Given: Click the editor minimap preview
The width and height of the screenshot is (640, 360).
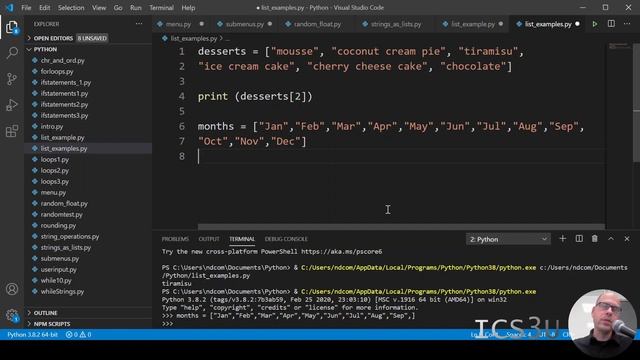Looking at the screenshot, I should click(x=619, y=46).
